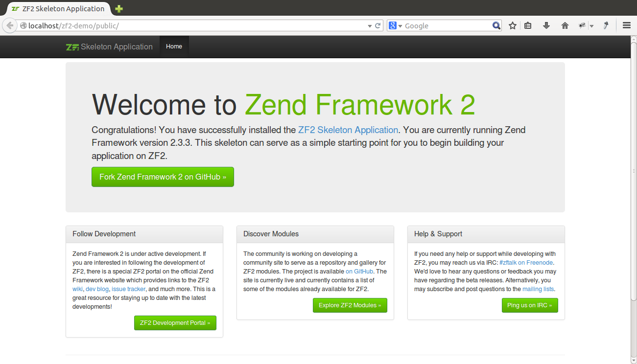The width and height of the screenshot is (637, 364).
Task: Open the downloads arrow icon
Action: (x=546, y=25)
